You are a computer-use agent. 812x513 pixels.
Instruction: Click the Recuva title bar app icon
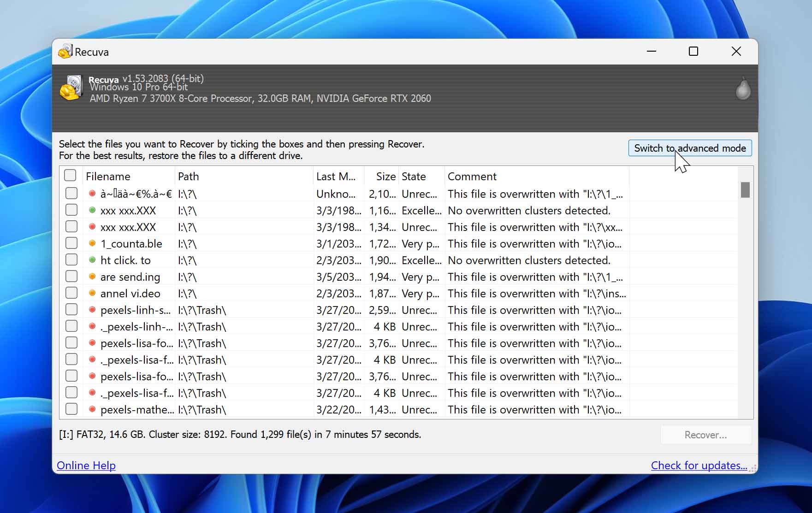tap(65, 52)
